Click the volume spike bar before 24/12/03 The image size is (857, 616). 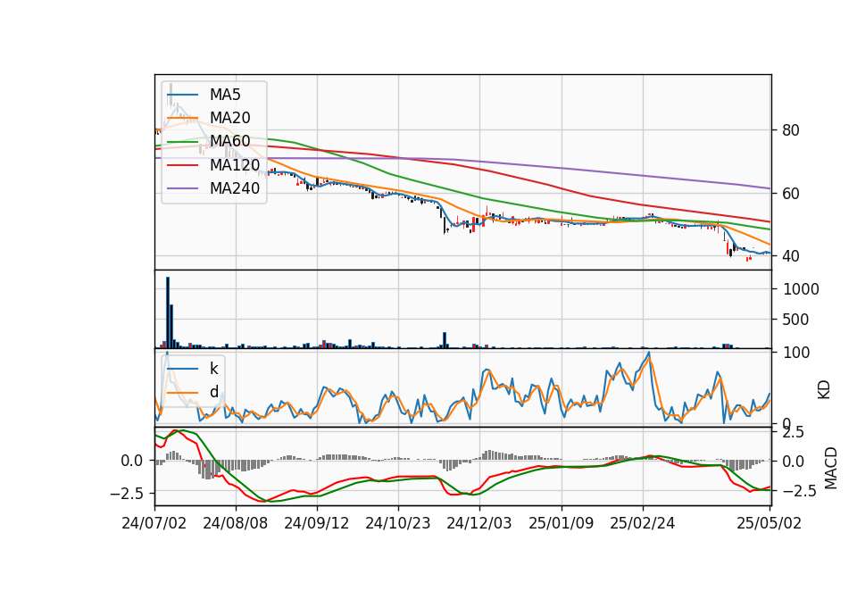tap(445, 340)
